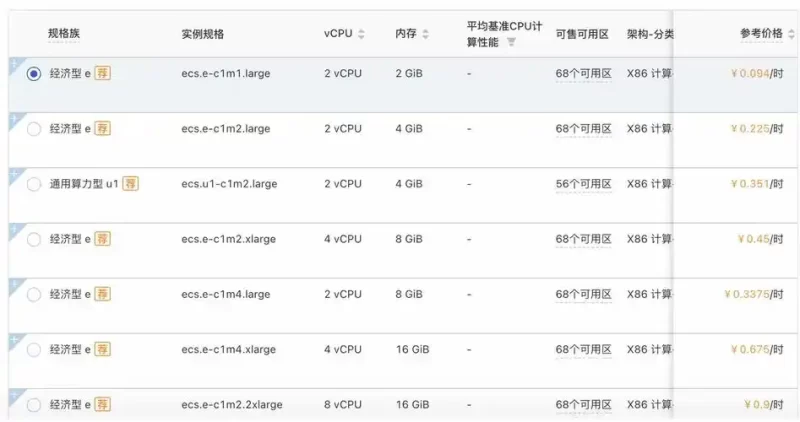Click 68个可用区 in the ecs.e-c1m1.large row
Screen dimensions: 800x422
pos(583,74)
